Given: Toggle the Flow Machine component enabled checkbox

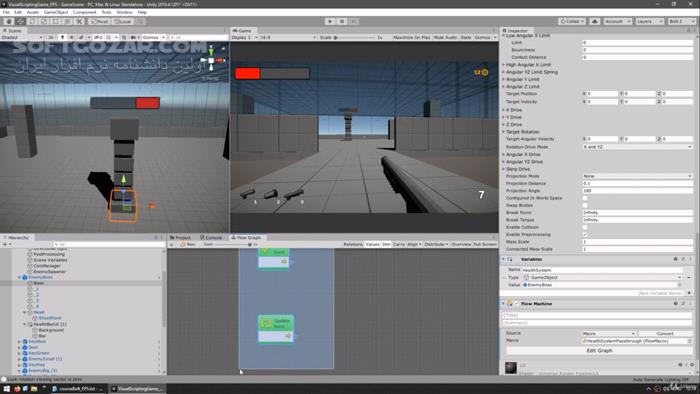Looking at the screenshot, I should click(x=517, y=303).
